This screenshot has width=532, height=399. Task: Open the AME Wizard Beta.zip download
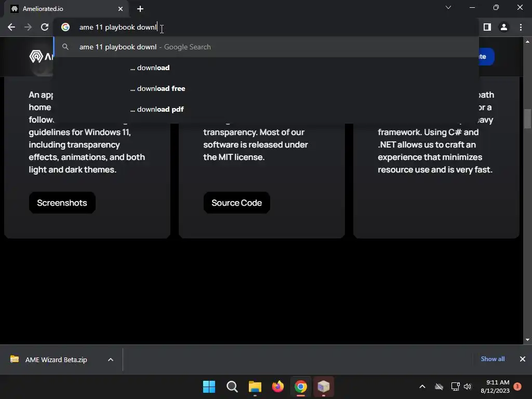[56, 360]
